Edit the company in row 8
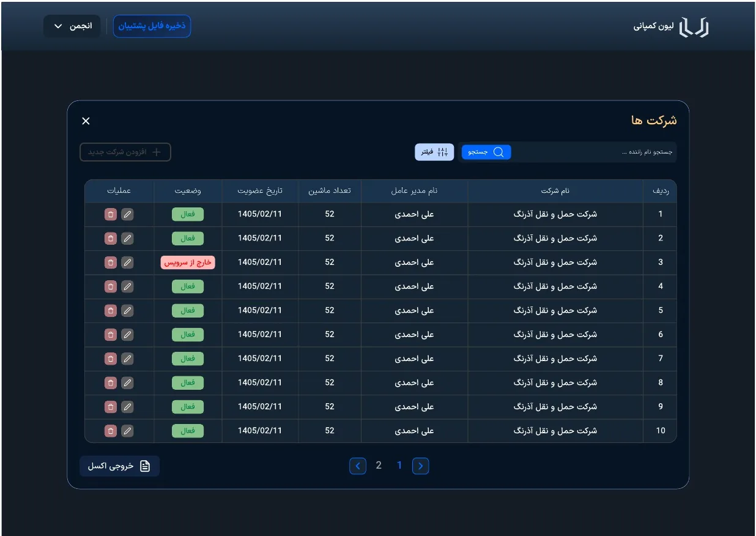The height and width of the screenshot is (536, 756). pyautogui.click(x=127, y=382)
